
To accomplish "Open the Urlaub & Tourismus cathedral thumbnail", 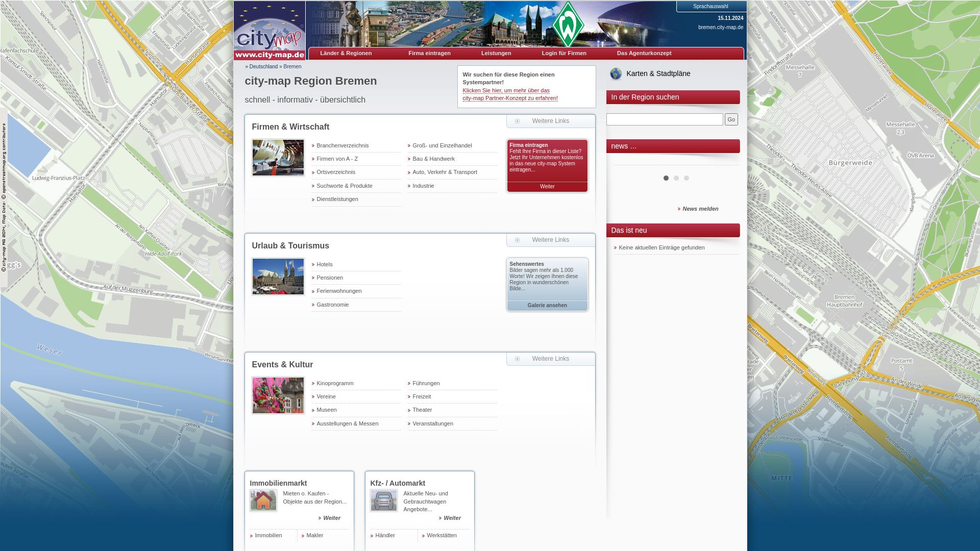I will click(x=278, y=277).
